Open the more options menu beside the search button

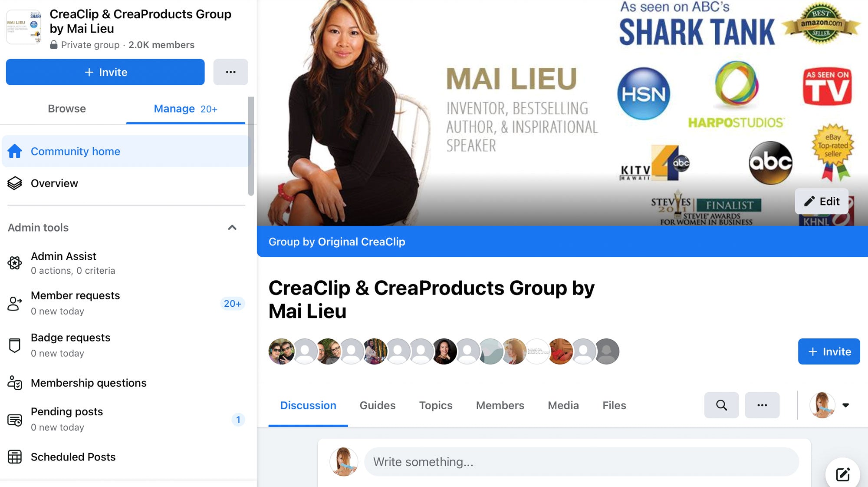tap(762, 405)
